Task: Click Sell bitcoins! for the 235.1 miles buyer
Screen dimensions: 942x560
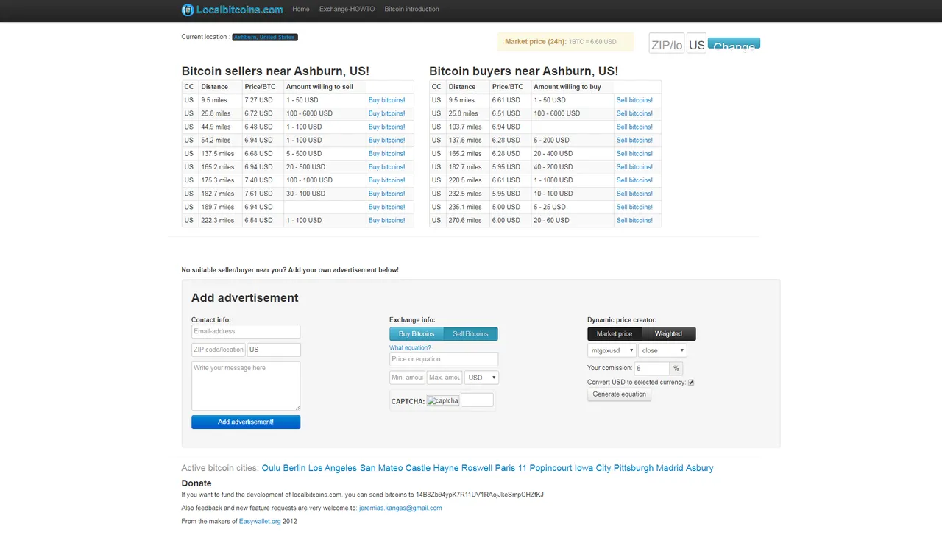Action: tap(634, 207)
